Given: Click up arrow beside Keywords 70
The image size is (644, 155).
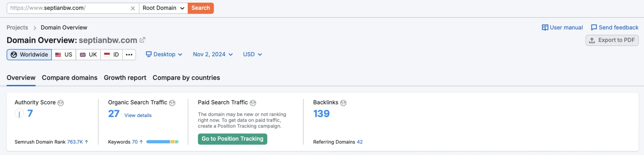Looking at the screenshot, I should coord(141,142).
